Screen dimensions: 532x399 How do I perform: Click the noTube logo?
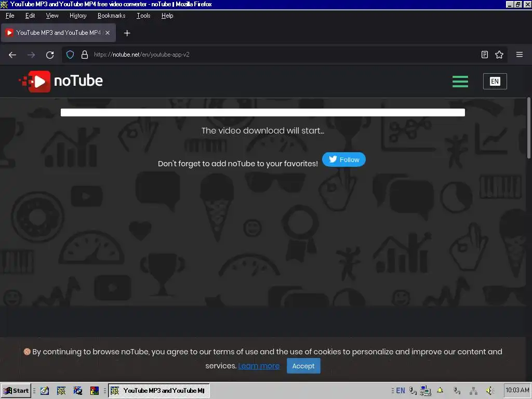click(61, 82)
